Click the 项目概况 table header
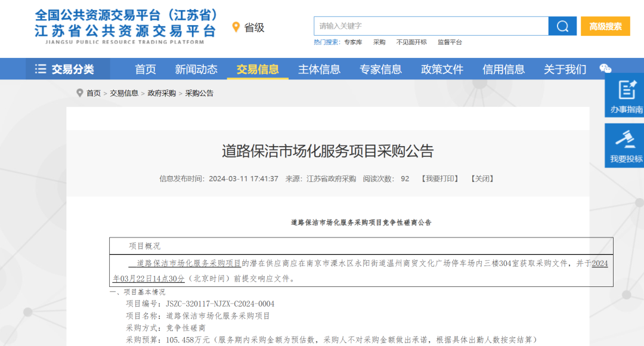This screenshot has width=644, height=346. pos(144,246)
